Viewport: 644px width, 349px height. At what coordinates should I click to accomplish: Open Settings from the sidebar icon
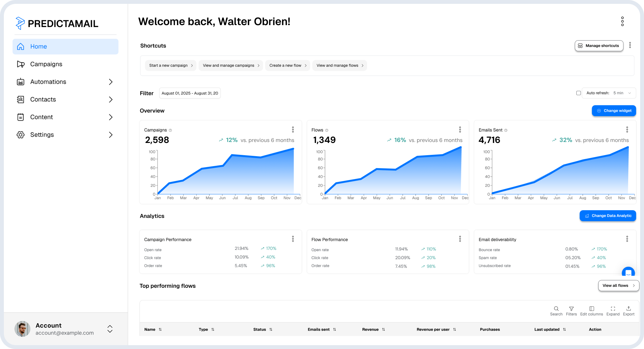21,135
